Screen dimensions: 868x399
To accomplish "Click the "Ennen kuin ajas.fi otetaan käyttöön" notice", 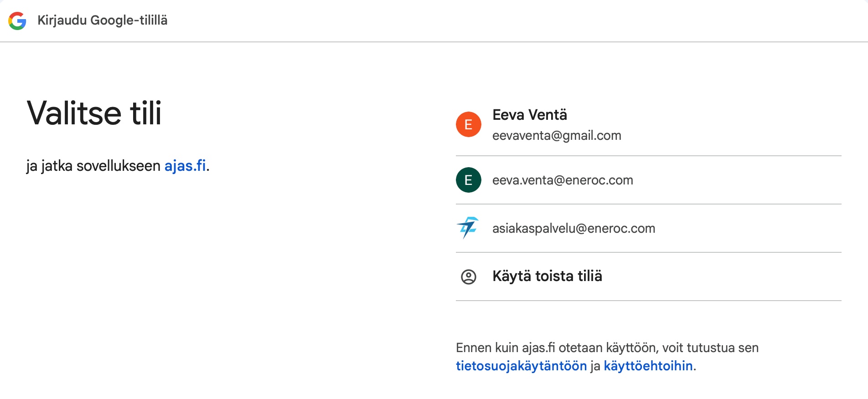I will pos(607,348).
